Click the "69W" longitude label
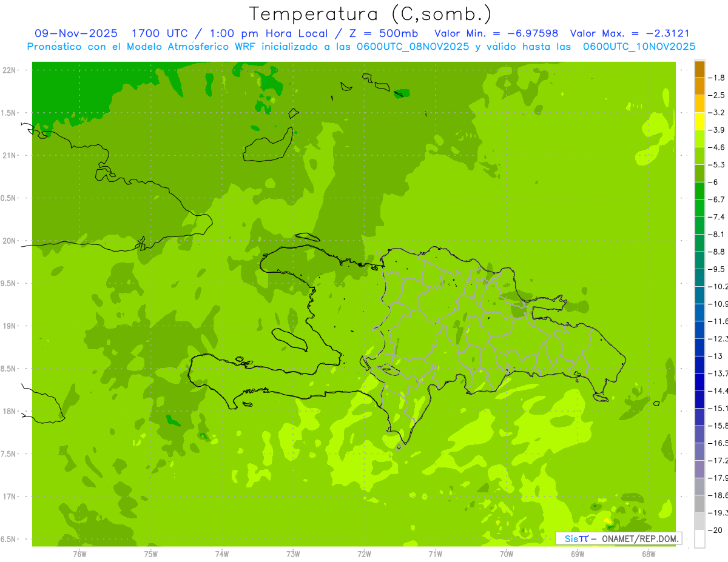Screen dimensions: 728x562 point(578,554)
